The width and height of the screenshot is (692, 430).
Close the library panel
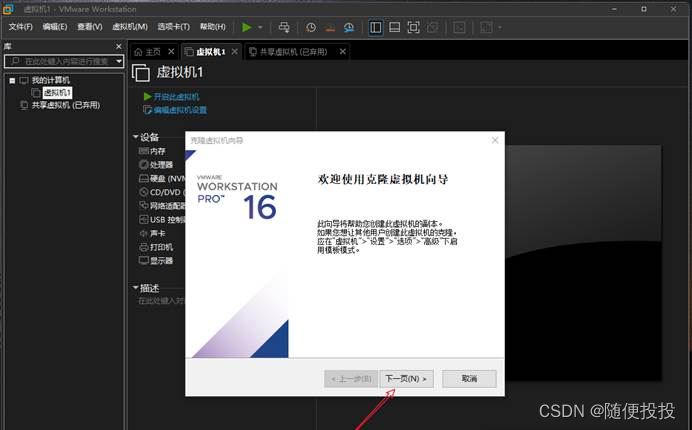click(x=118, y=46)
